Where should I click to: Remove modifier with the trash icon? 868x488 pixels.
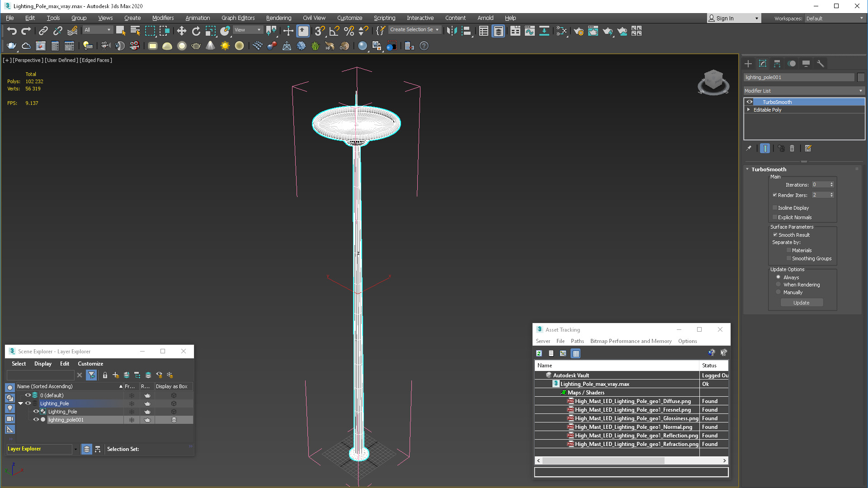click(x=792, y=148)
